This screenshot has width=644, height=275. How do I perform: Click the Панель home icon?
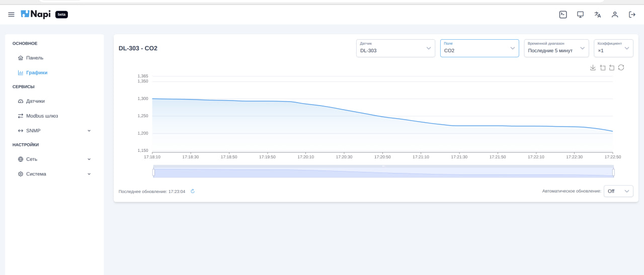click(x=21, y=58)
